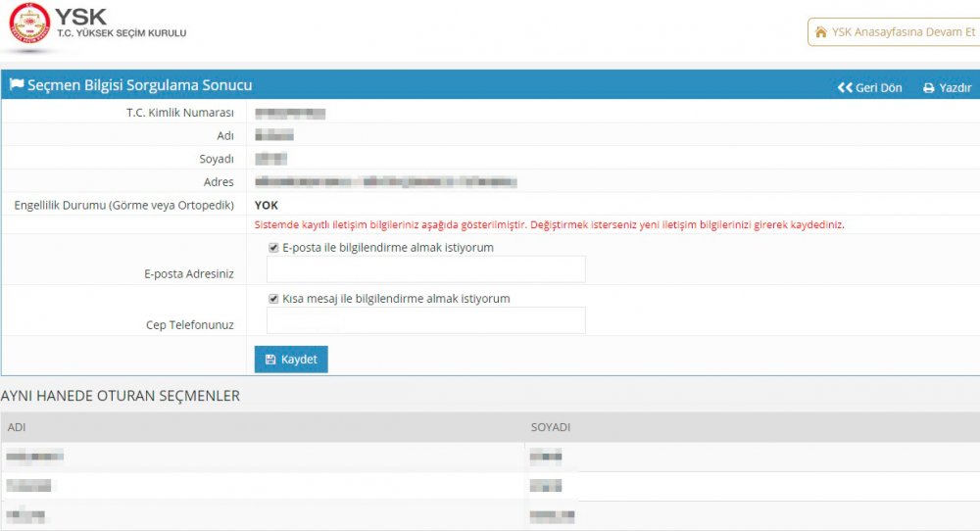Click the SOYADI column header
Screen dimensions: 980x531
[x=550, y=428]
